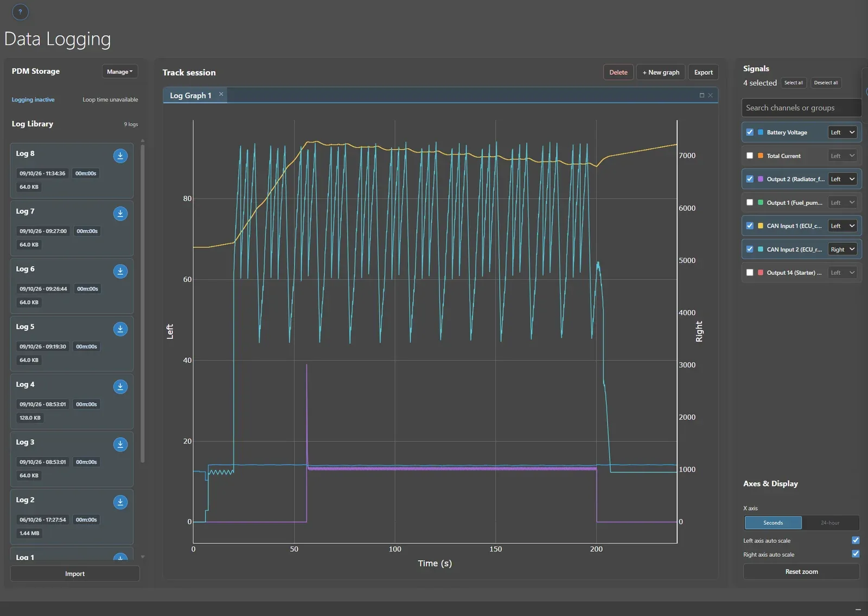Click Select all signals
Viewport: 868px width, 616px height.
794,83
